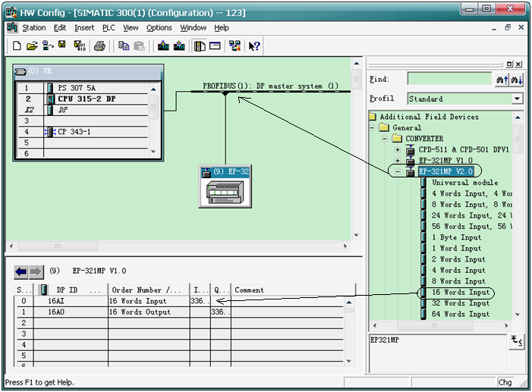
Task: Click the back navigation arrow above table
Action: click(21, 271)
